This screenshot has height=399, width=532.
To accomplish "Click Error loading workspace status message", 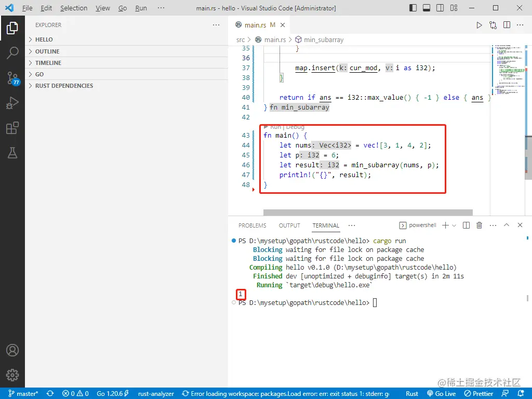I will click(286, 394).
